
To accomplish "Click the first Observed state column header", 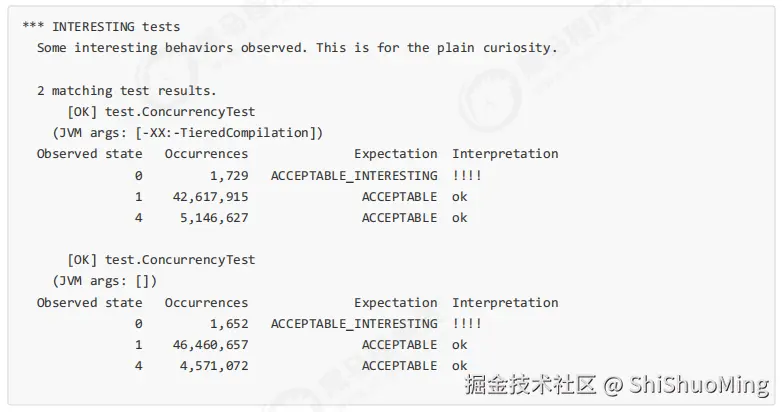I will pos(90,154).
